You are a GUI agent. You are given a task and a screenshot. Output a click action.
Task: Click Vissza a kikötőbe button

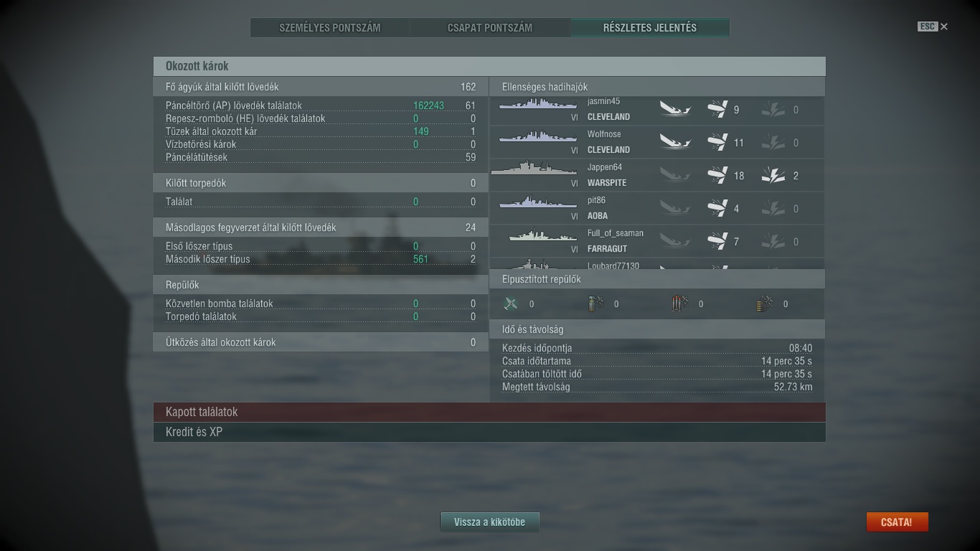[x=489, y=522]
